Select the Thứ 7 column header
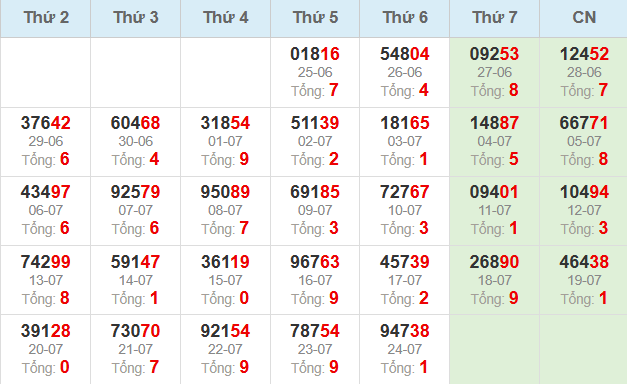 click(x=495, y=18)
